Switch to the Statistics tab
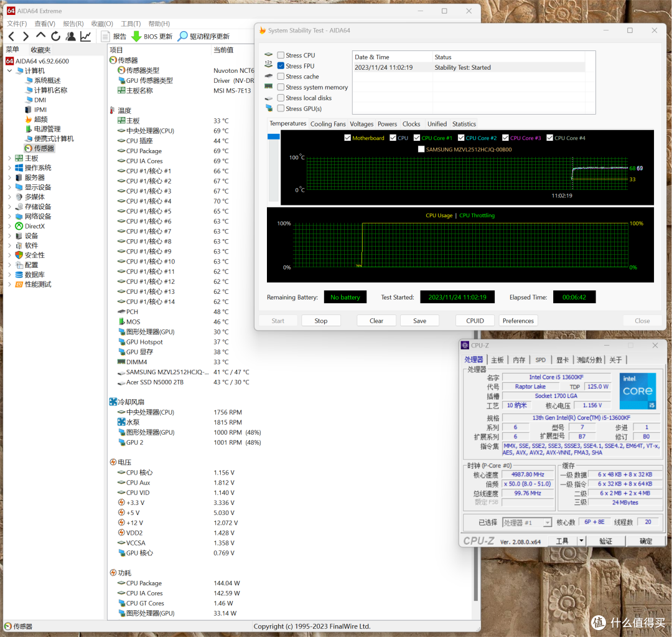672x637 pixels. click(x=464, y=124)
